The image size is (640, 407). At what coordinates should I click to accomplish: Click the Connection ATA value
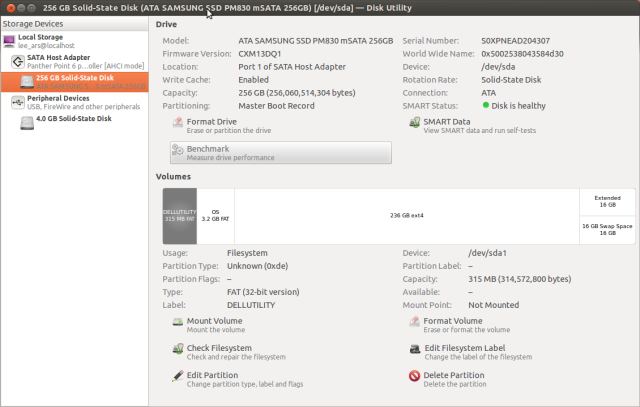click(x=489, y=93)
